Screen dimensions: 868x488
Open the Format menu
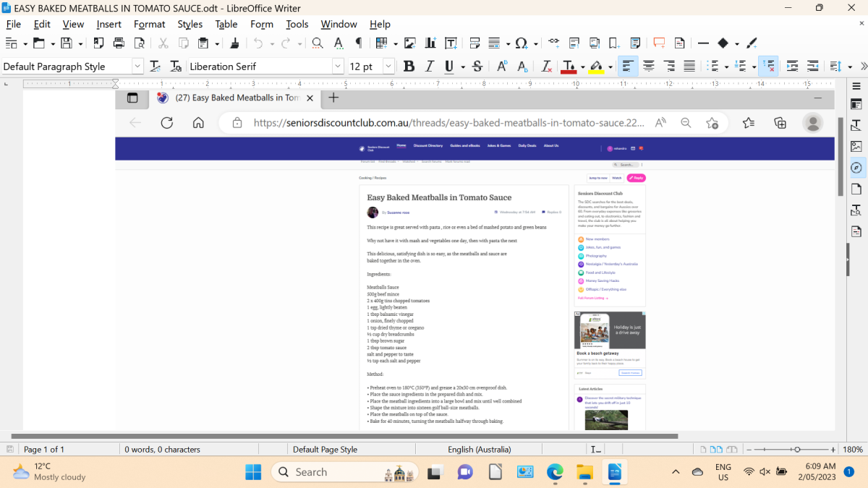[x=149, y=24]
